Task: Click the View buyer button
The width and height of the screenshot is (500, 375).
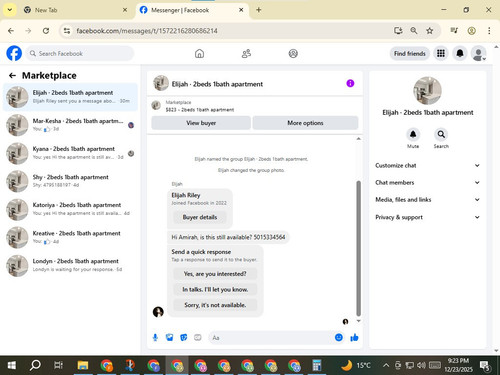Action: tap(201, 123)
